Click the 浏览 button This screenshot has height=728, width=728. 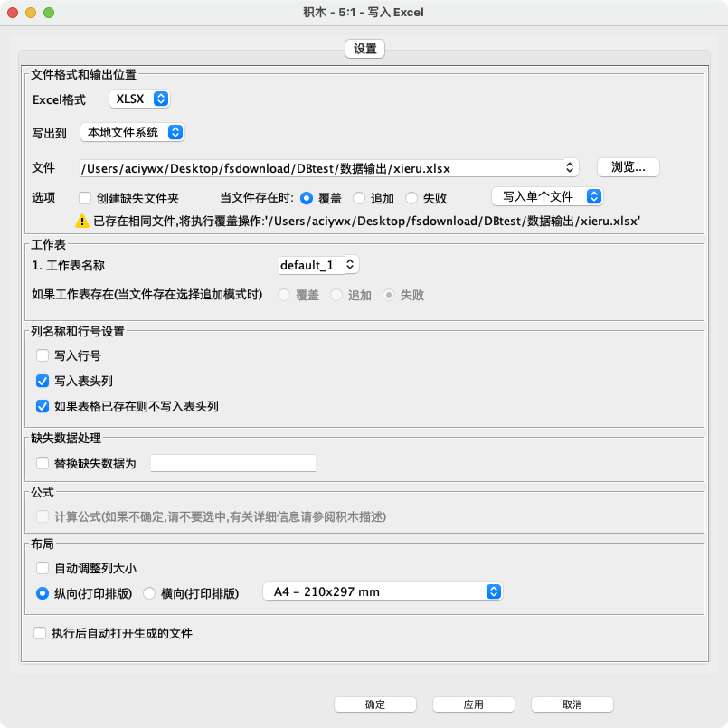pos(628,166)
